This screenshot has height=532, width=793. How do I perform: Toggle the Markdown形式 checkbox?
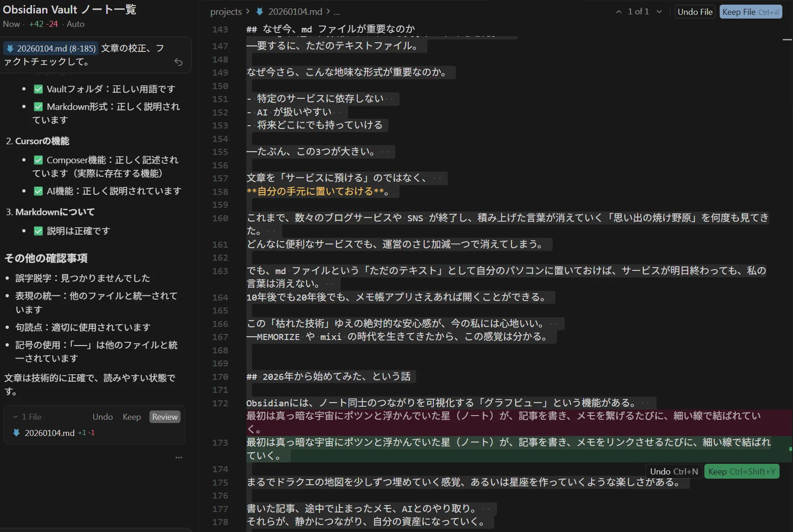pyautogui.click(x=39, y=107)
